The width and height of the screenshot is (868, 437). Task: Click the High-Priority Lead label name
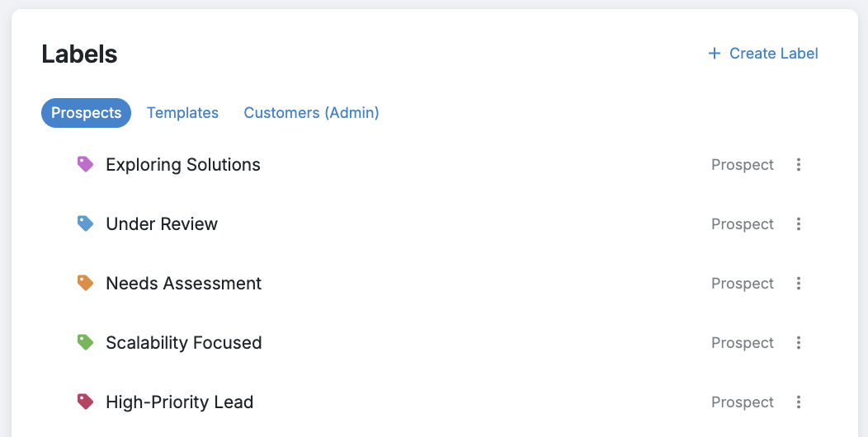179,402
